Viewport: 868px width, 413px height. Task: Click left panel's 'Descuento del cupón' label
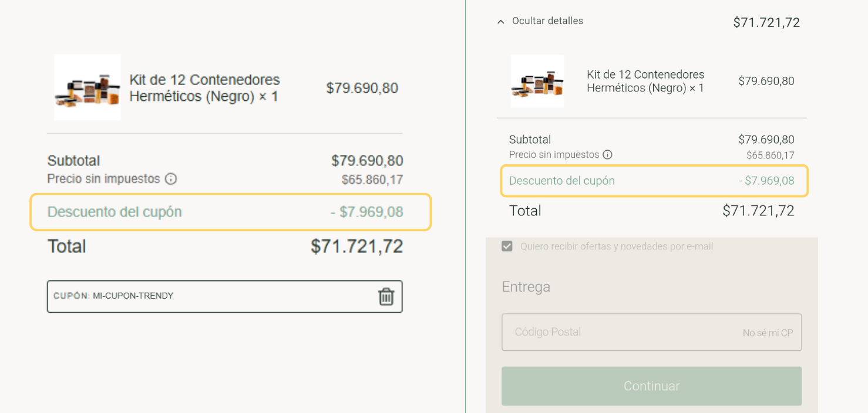(115, 212)
